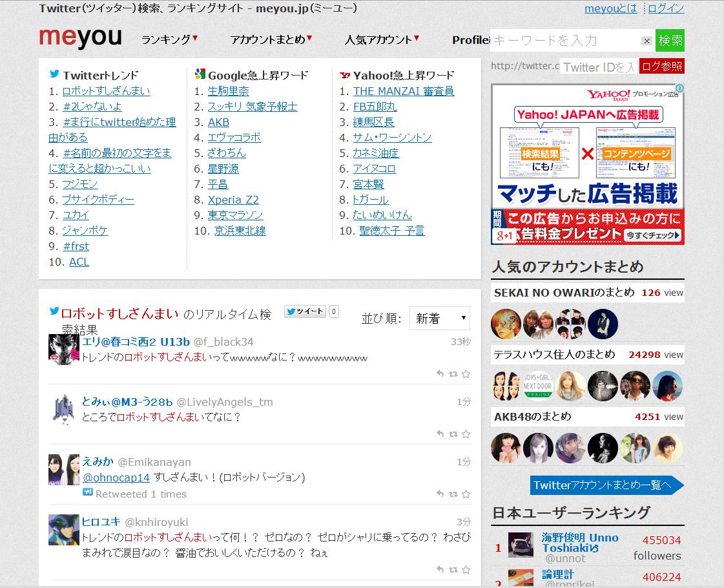Click the ログイン link
This screenshot has height=588, width=724.
pyautogui.click(x=666, y=8)
